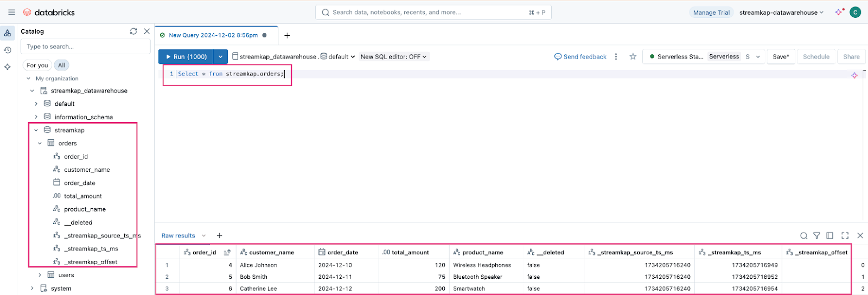Click the Manage Trial button
Screen dimensions: 868x295
click(x=711, y=12)
